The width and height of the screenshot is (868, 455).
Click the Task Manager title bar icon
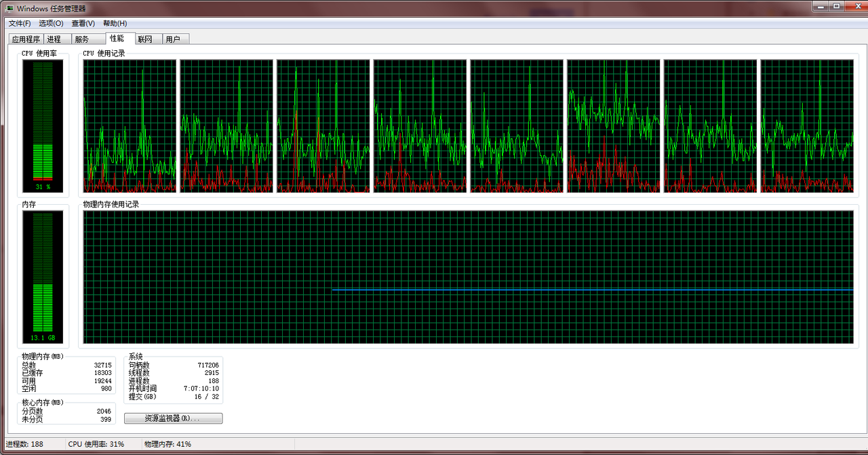[x=9, y=8]
